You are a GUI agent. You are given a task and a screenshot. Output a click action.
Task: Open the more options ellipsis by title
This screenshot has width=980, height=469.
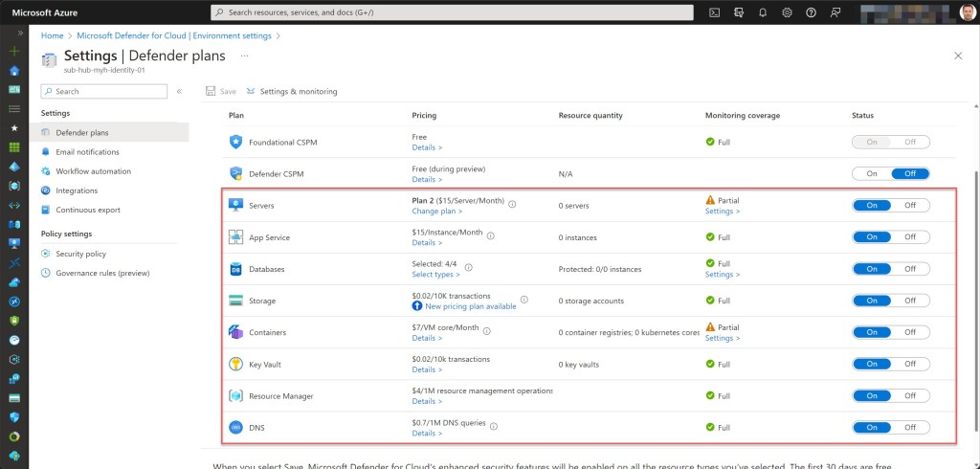point(246,56)
